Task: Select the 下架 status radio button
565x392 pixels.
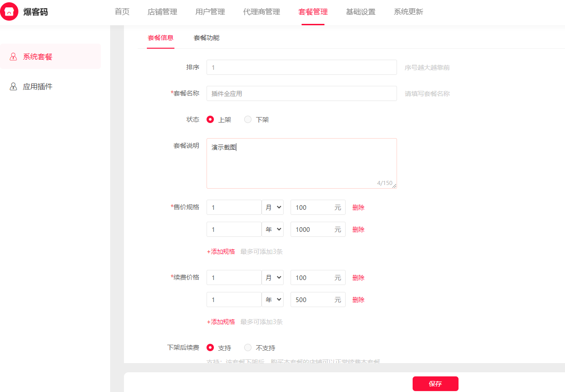Action: click(x=248, y=119)
